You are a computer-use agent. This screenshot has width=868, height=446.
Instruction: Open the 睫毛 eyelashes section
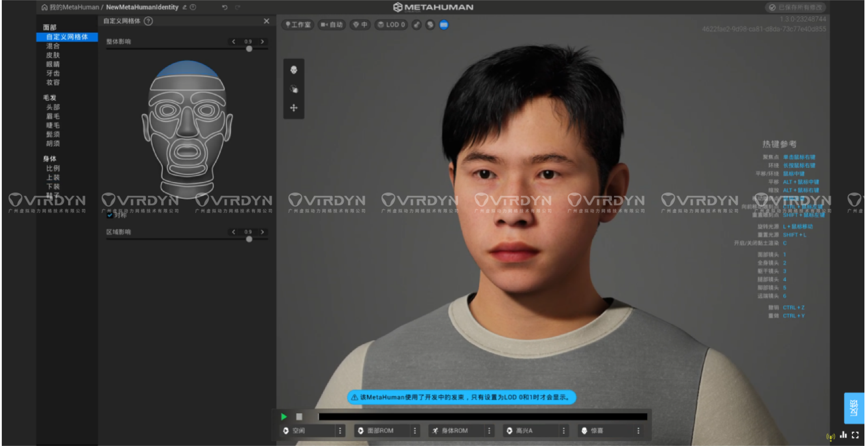pos(53,125)
